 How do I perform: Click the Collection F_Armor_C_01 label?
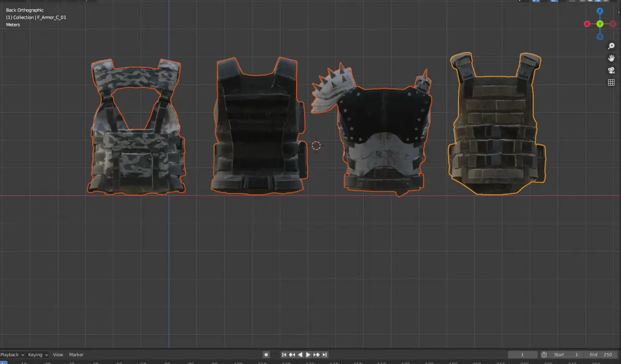click(x=36, y=18)
